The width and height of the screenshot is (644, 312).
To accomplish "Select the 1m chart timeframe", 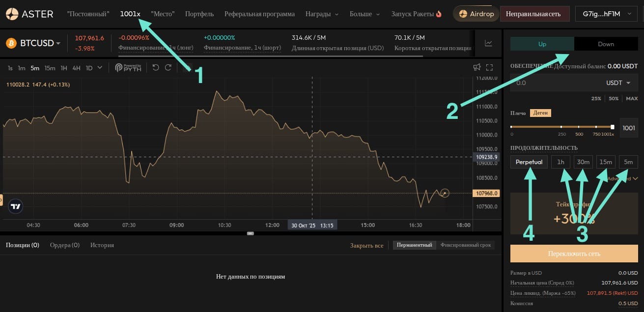I will click(x=22, y=68).
